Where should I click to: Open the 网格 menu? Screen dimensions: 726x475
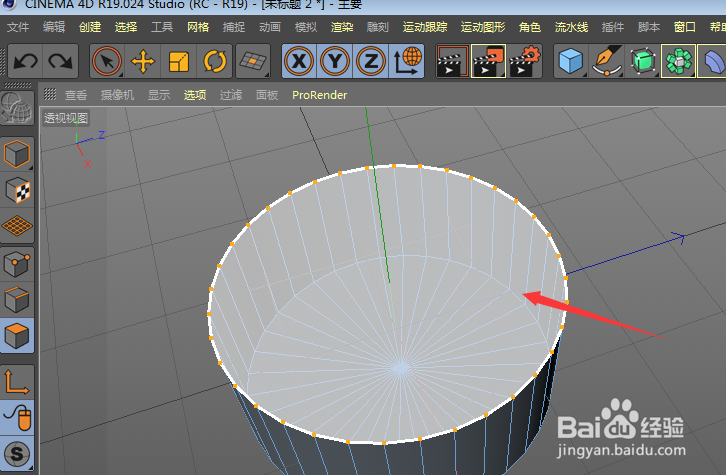(x=198, y=27)
